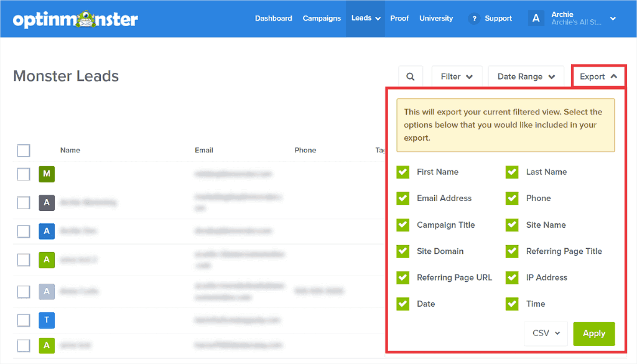Disable the Referring Page URL option
This screenshot has width=637, height=364.
(402, 278)
